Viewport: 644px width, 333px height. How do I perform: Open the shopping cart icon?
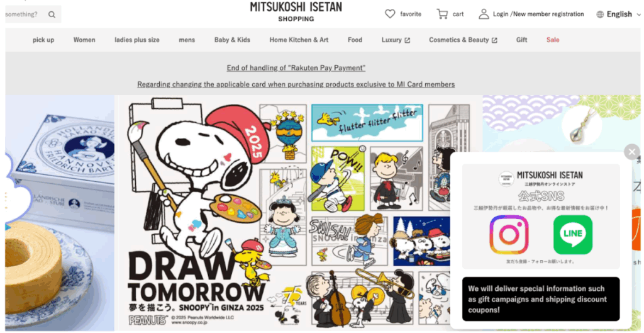coord(442,14)
